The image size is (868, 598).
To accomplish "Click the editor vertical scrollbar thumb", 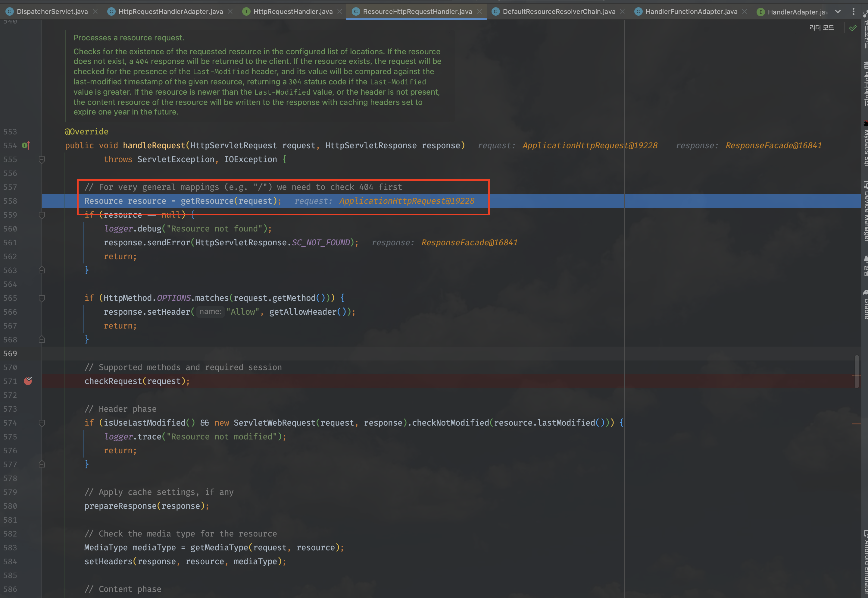I will tap(856, 371).
